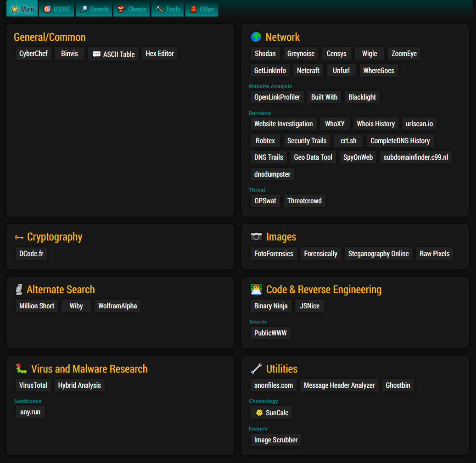476x463 pixels.
Task: Open Security Trails
Action: 307,141
